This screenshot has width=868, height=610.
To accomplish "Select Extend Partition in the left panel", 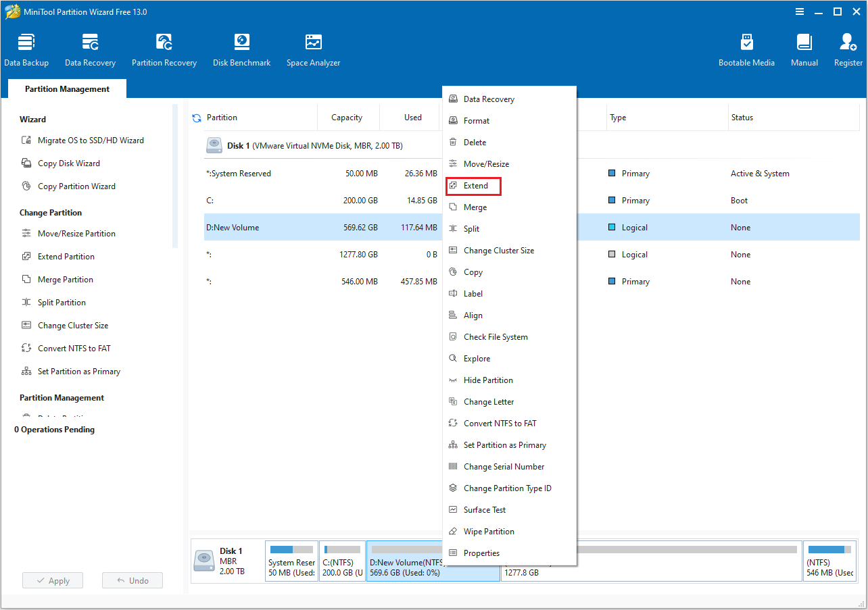I will click(58, 257).
